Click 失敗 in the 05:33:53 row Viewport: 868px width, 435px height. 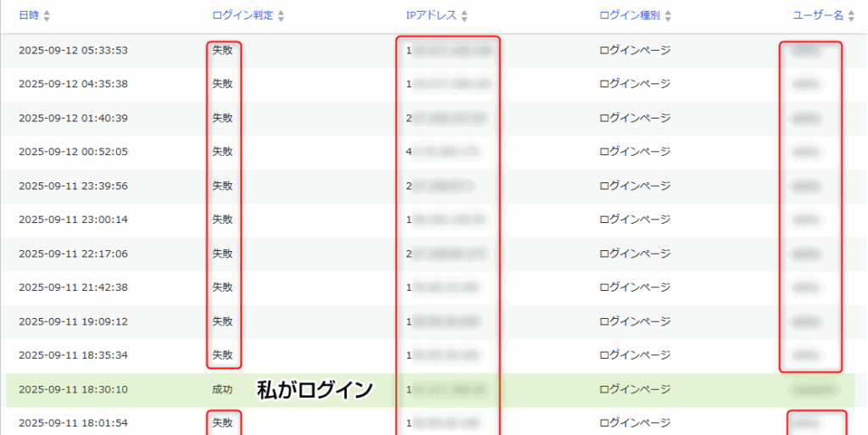pos(223,50)
